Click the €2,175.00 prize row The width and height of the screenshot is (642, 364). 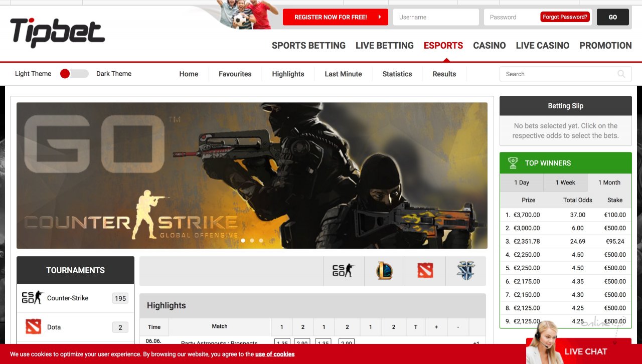pyautogui.click(x=566, y=281)
